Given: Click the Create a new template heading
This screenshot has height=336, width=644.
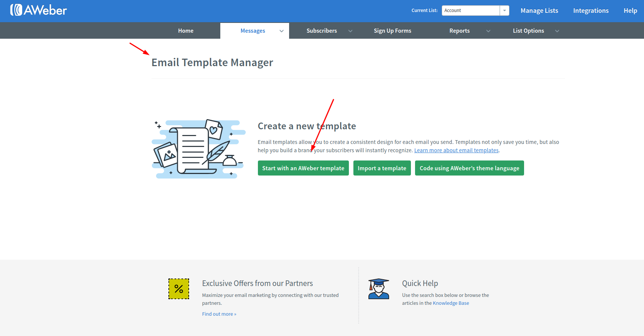Looking at the screenshot, I should click(x=307, y=126).
